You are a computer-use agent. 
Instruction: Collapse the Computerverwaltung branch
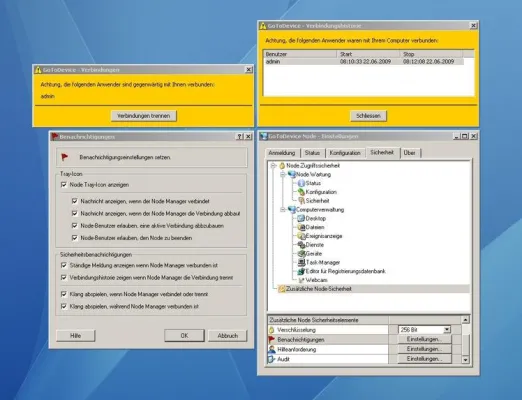[x=283, y=210]
